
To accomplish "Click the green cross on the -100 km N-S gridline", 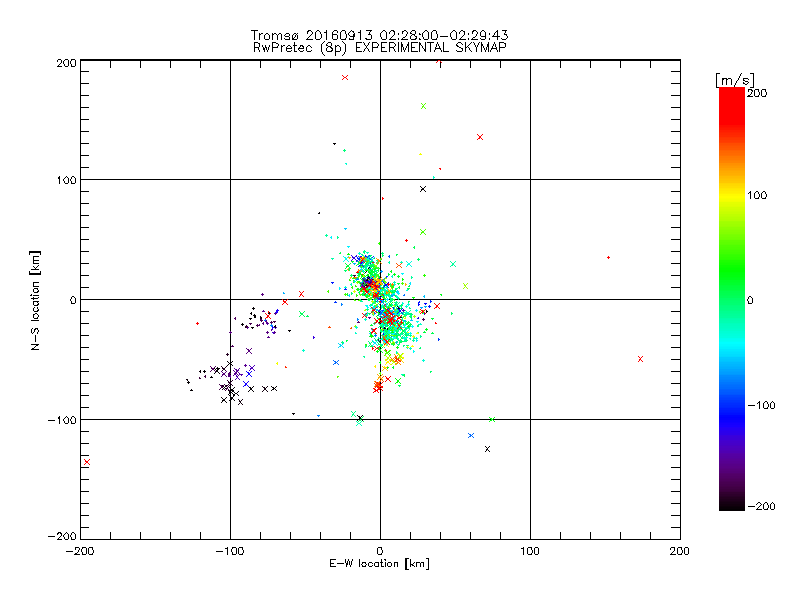I will pos(492,419).
